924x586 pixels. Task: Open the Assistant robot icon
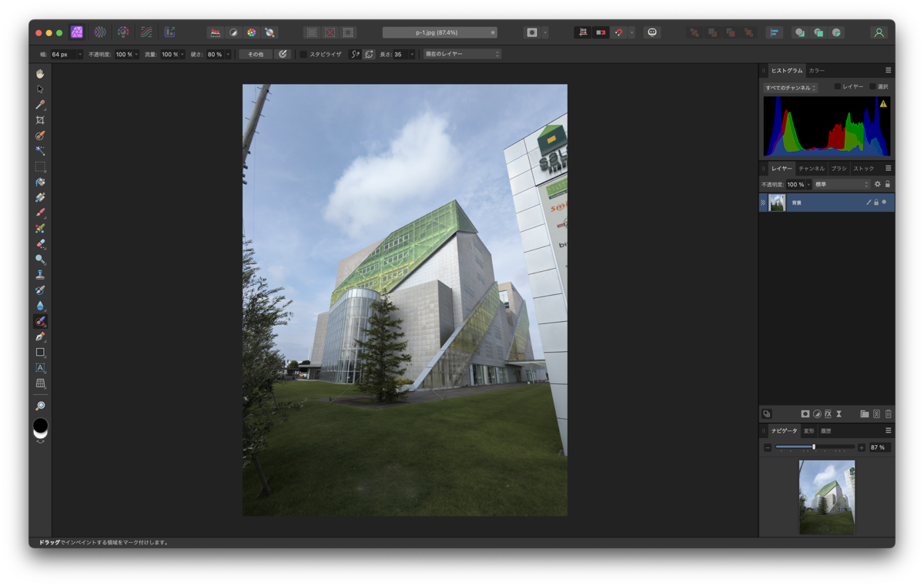(x=652, y=32)
